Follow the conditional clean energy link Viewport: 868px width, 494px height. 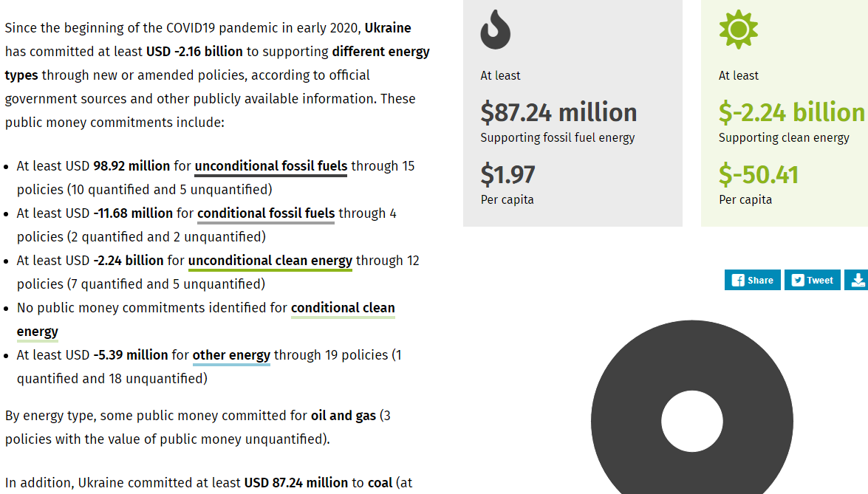click(x=343, y=308)
